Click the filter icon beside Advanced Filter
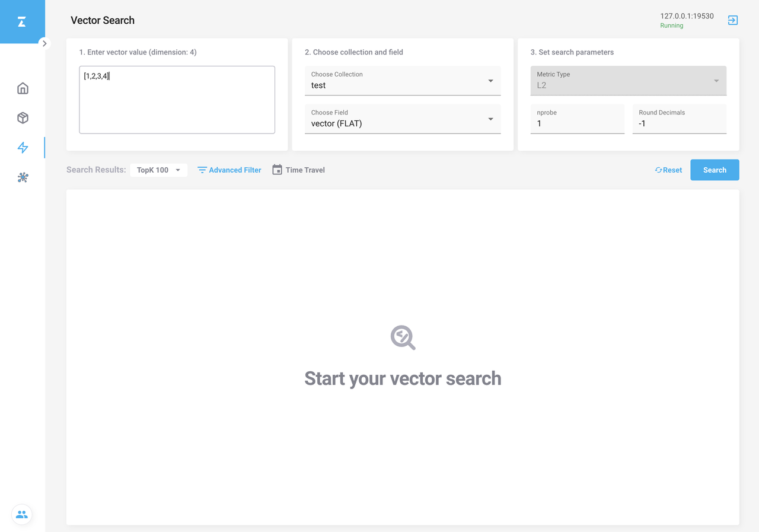This screenshot has width=759, height=532. pos(202,170)
